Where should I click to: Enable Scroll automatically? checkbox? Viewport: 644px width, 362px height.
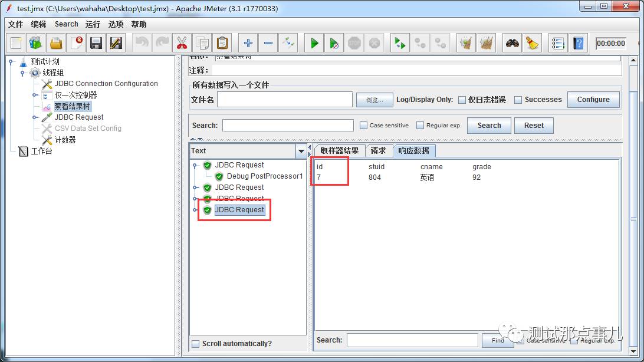pyautogui.click(x=196, y=344)
